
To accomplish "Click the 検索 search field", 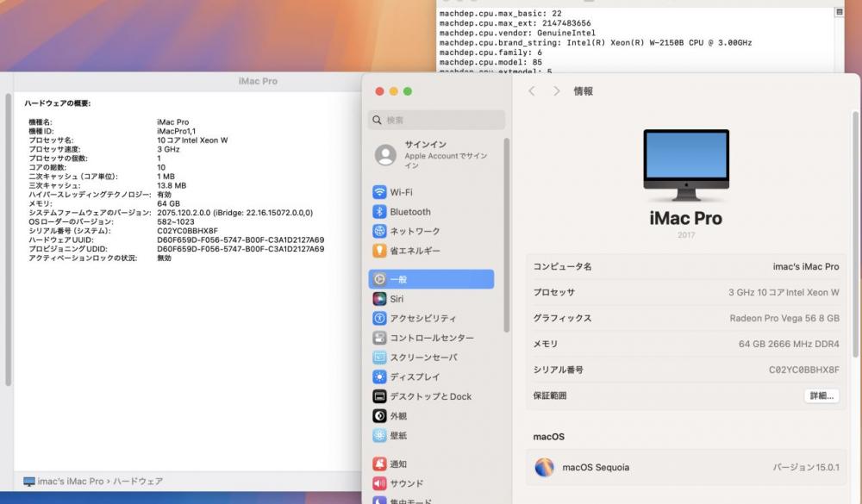I will pyautogui.click(x=436, y=120).
